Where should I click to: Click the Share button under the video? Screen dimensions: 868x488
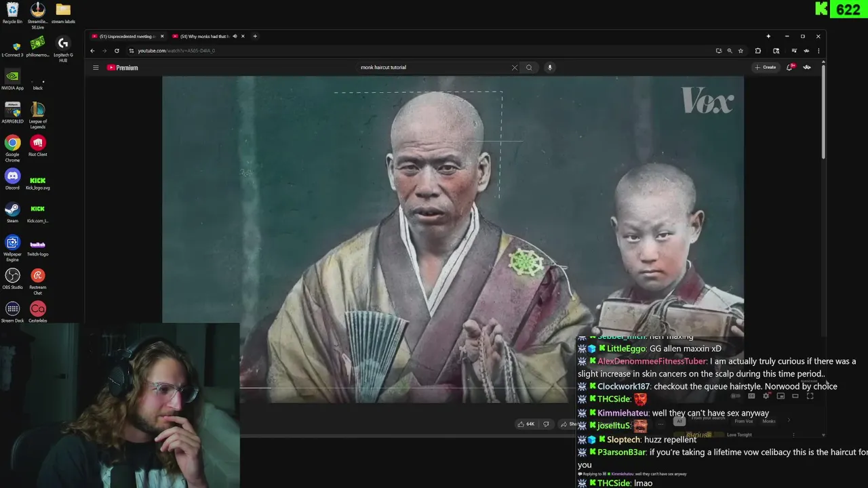[568, 424]
